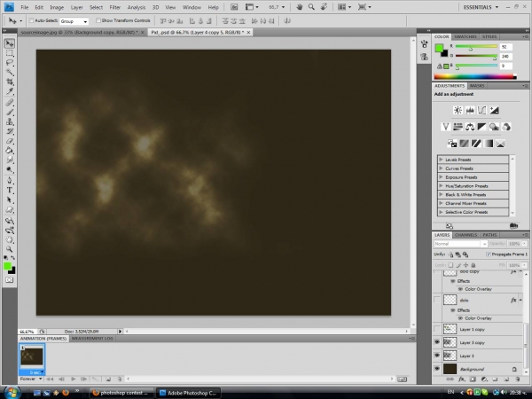Select the Move tool
Screen dimensions: 532x399
(10, 43)
